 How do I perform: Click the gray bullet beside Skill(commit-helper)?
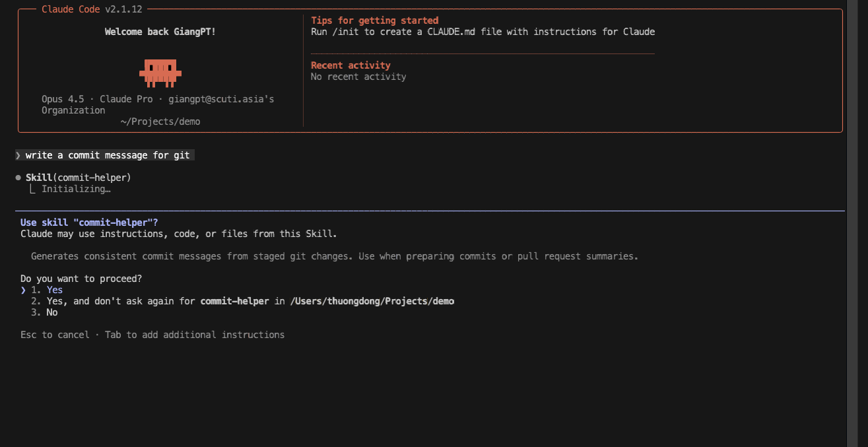[x=18, y=178]
